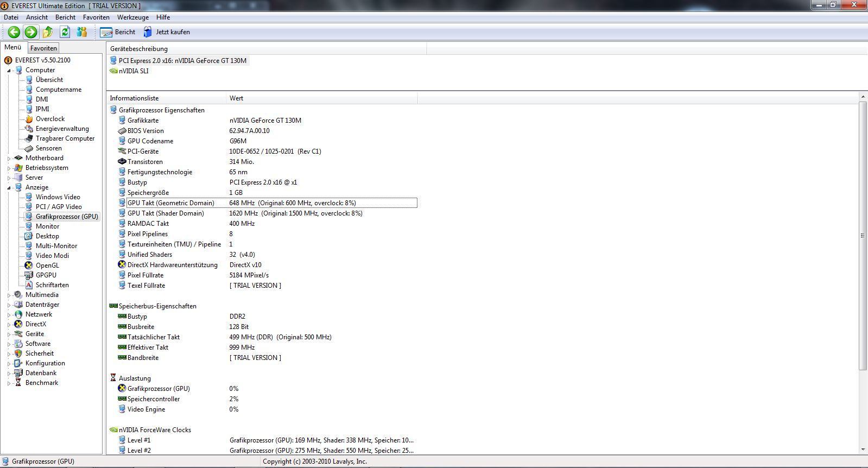Click the Sicherheit shield icon
Screen dimensions: 868x468
click(x=18, y=353)
